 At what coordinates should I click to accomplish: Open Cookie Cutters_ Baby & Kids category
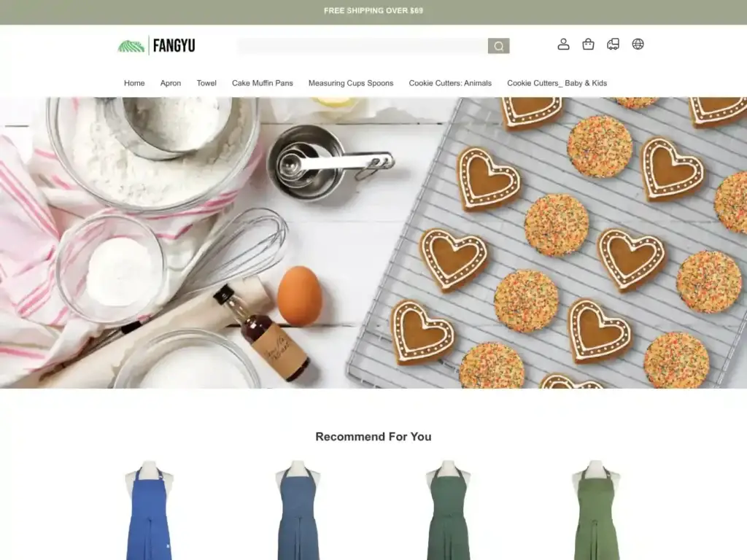[557, 83]
